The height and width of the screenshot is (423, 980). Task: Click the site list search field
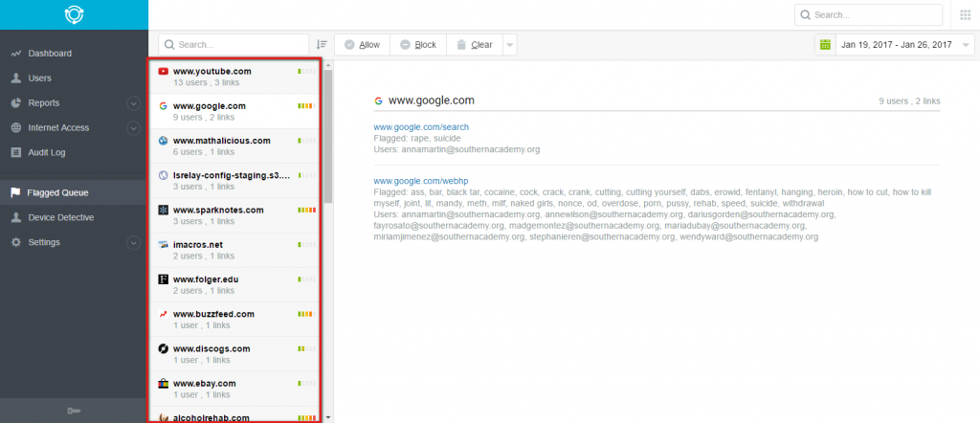pyautogui.click(x=234, y=45)
